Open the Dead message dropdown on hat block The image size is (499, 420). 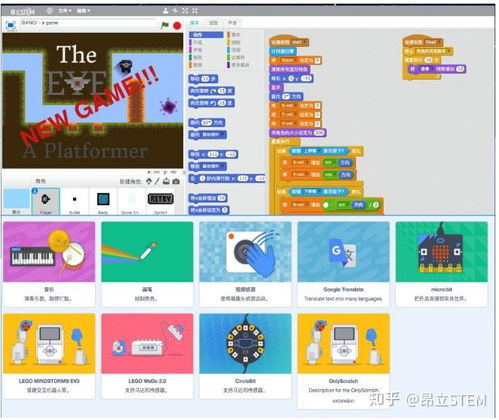pyautogui.click(x=433, y=42)
